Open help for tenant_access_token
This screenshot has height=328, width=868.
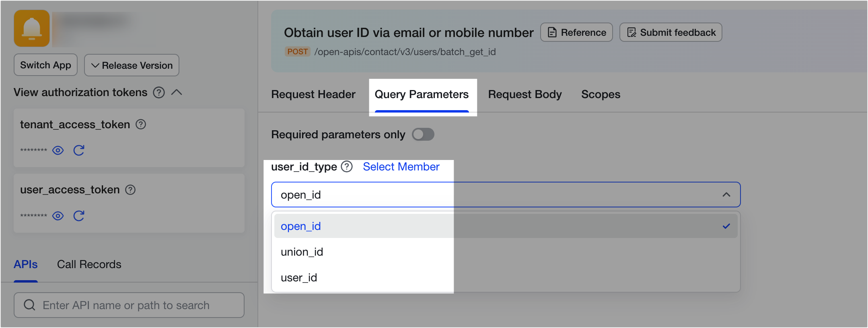click(141, 125)
